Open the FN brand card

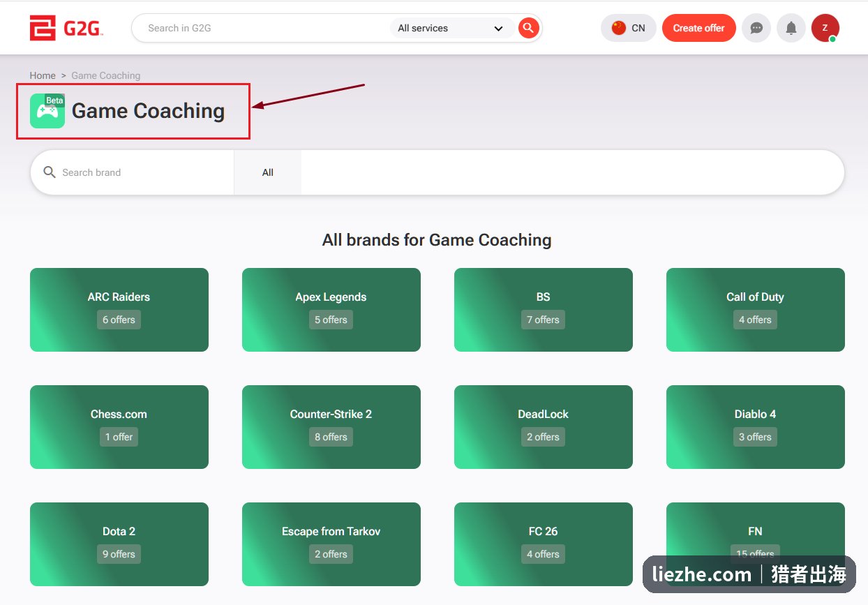tap(756, 544)
